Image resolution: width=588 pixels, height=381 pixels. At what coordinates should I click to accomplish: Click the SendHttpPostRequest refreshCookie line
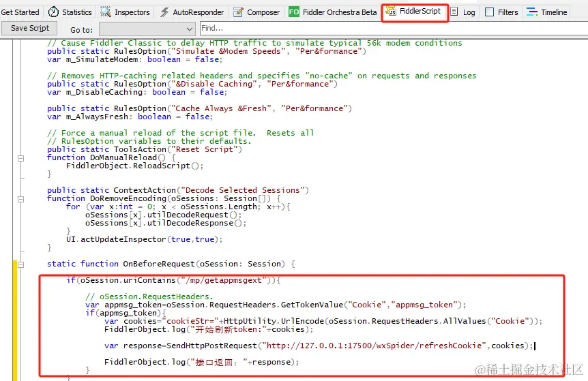(x=319, y=346)
